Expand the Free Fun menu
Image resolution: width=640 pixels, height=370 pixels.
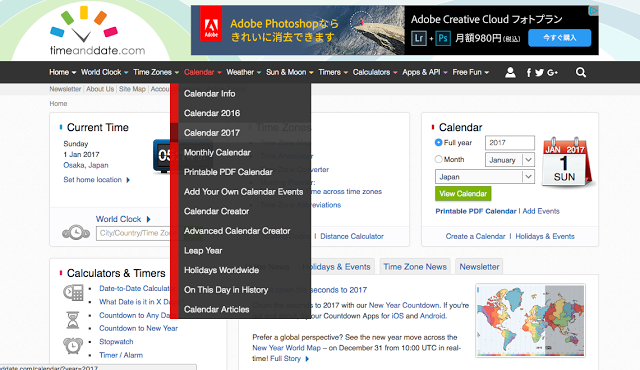click(470, 72)
